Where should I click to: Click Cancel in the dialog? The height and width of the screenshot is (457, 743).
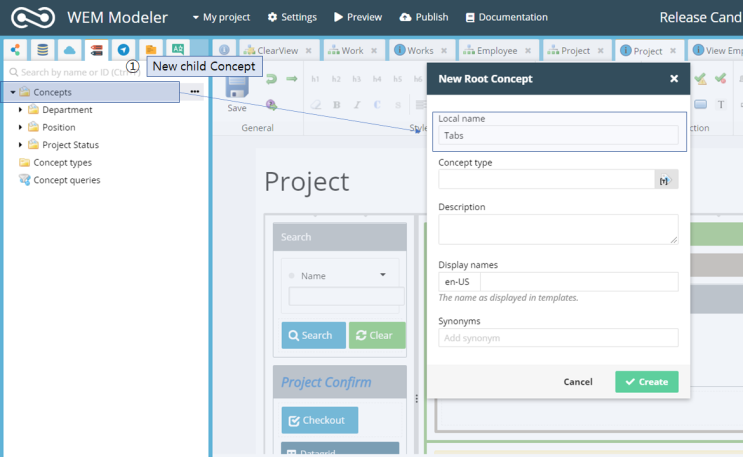[x=578, y=382]
